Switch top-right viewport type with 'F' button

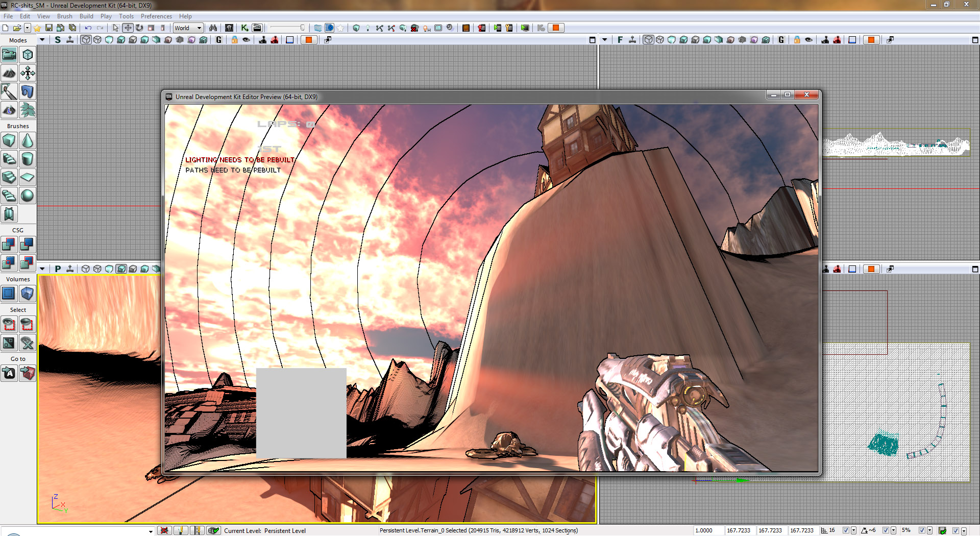pyautogui.click(x=620, y=40)
